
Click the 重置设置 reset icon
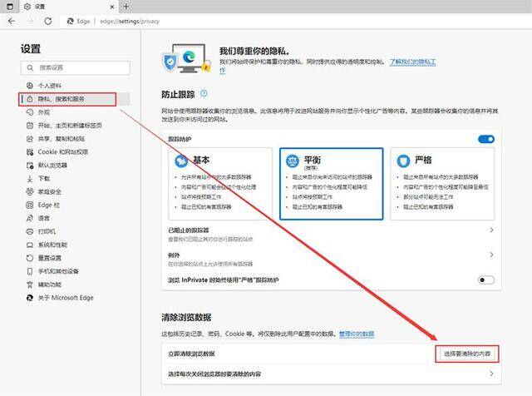click(30, 258)
